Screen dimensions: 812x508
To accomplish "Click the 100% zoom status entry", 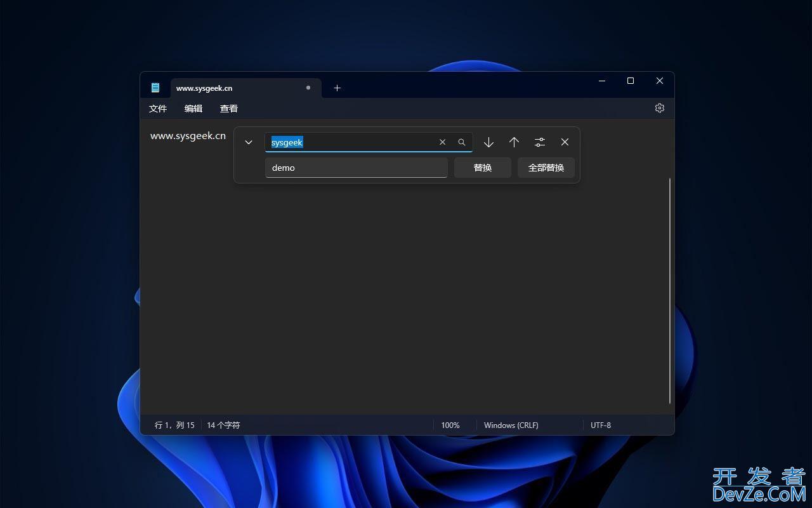I will 450,425.
